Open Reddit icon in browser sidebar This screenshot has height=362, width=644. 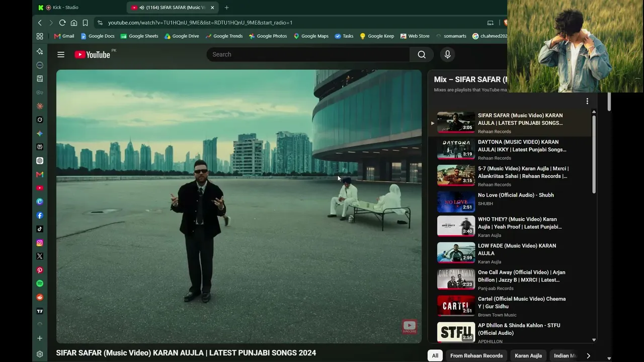pos(40,297)
